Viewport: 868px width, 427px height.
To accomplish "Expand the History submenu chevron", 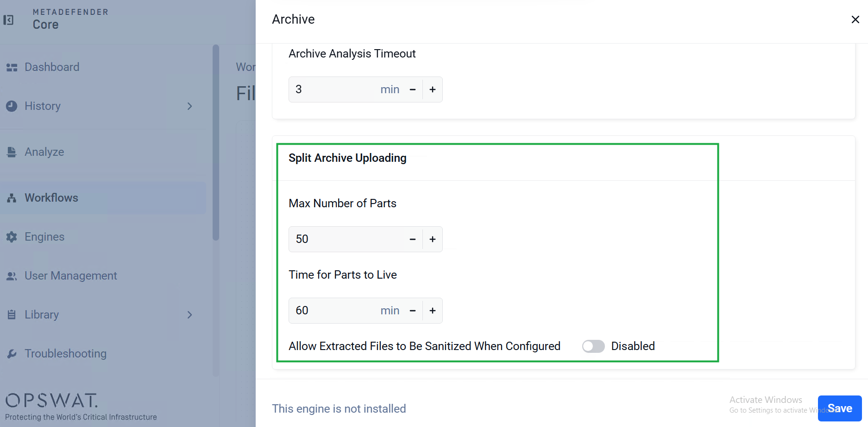I will 189,106.
